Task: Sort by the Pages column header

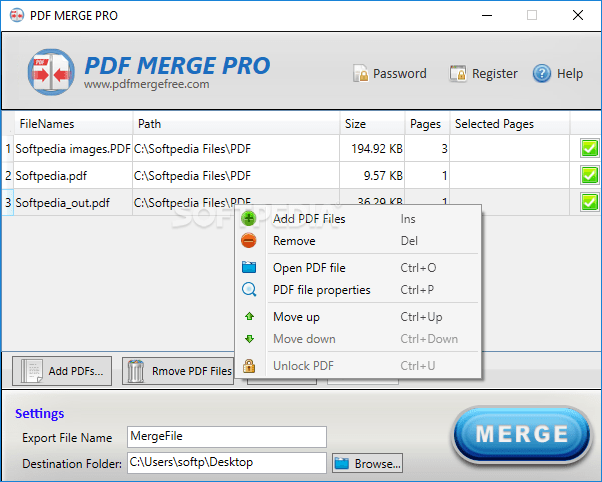Action: (427, 124)
